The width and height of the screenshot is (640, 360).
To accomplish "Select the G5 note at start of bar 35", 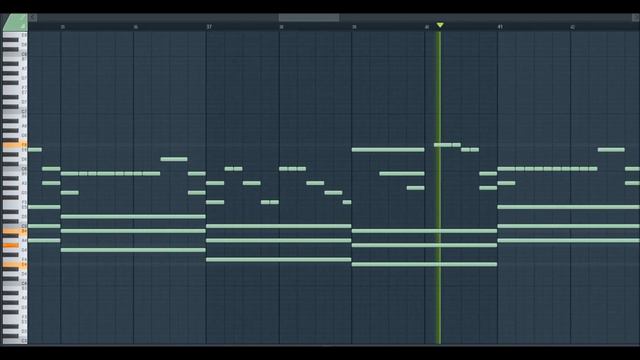I will (70, 193).
